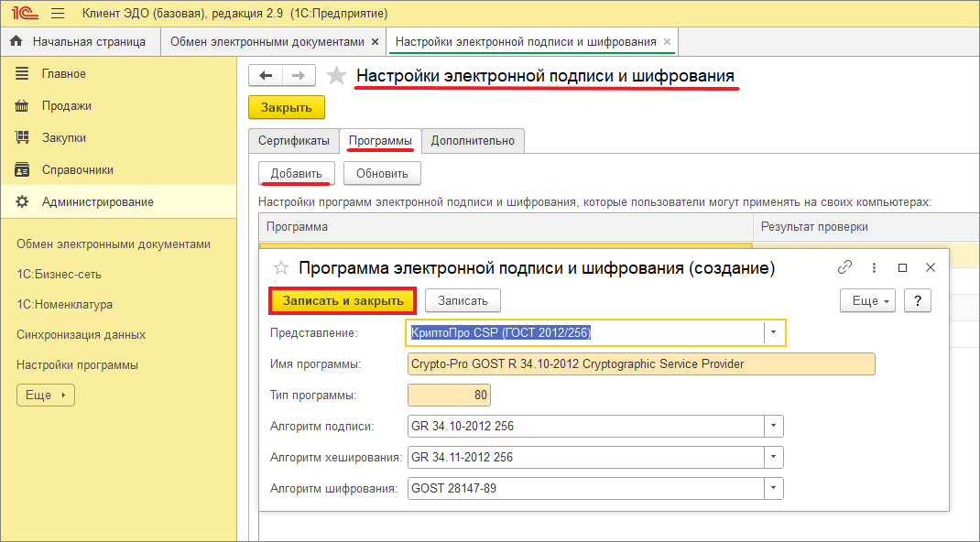Open the hamburger main menu icon
Image resolution: width=980 pixels, height=542 pixels.
57,13
